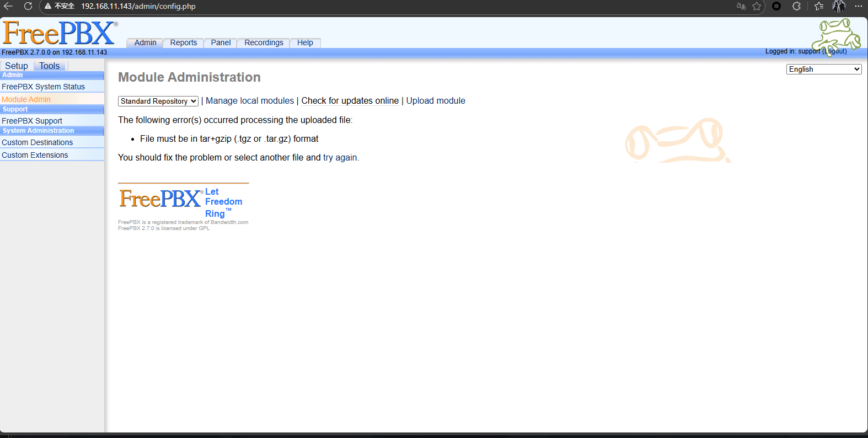Click the browser address bar URL
The image size is (868, 438).
tap(138, 6)
